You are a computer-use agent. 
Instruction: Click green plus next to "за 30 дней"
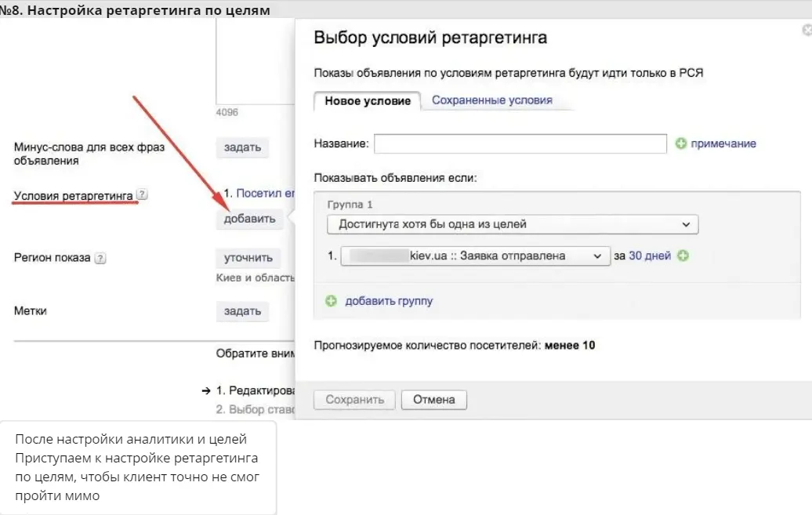click(682, 256)
